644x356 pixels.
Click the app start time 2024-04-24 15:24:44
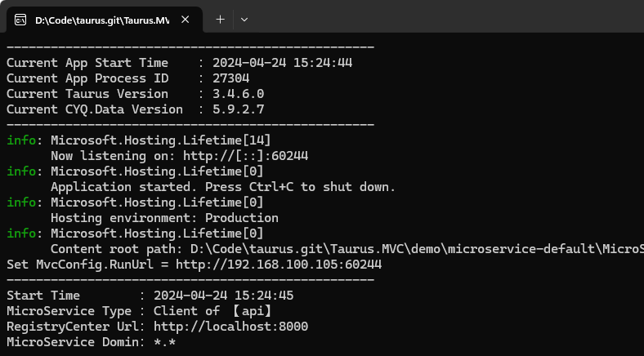(x=282, y=63)
